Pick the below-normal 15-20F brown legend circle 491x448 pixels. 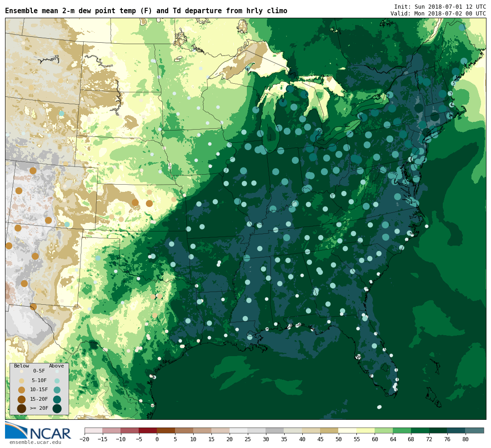point(21,399)
